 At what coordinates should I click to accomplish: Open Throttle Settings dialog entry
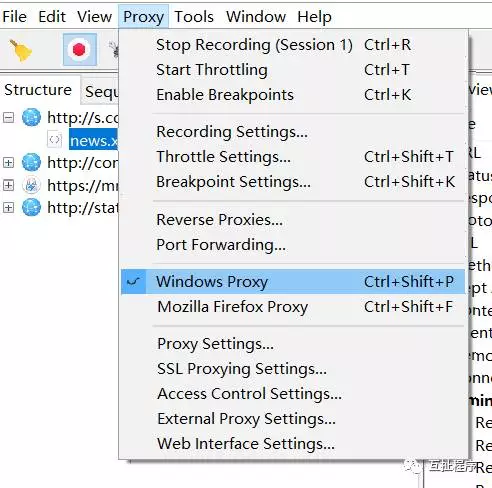tap(293, 157)
